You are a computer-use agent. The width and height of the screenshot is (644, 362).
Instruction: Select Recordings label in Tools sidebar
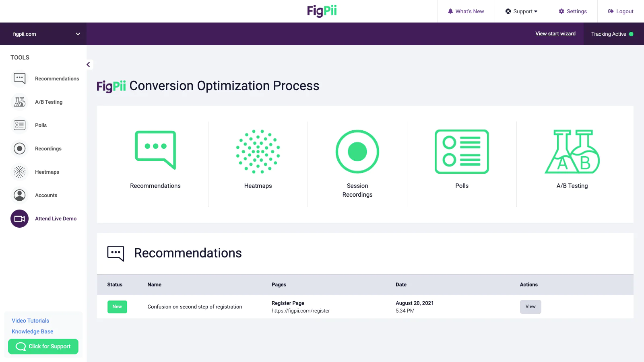click(x=48, y=149)
